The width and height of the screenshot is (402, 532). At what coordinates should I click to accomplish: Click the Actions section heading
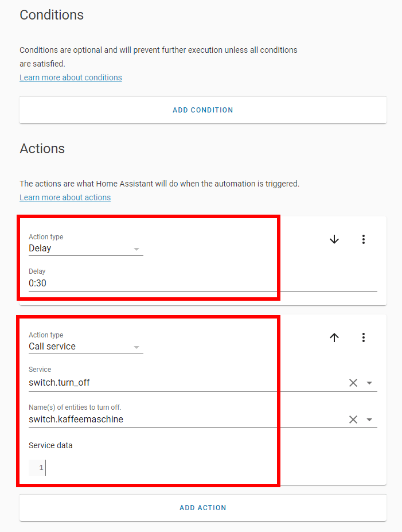point(42,149)
